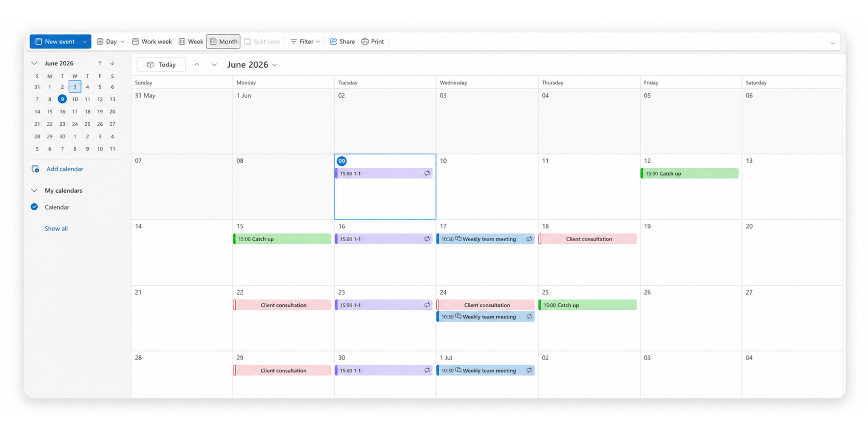The height and width of the screenshot is (434, 868).
Task: Click the recurrence icon on 23's 1-1
Action: point(427,305)
